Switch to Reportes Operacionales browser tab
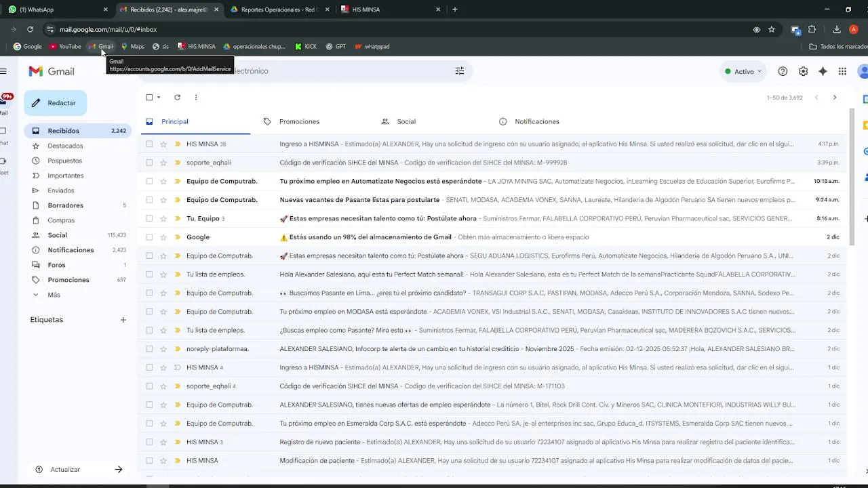Image resolution: width=868 pixels, height=488 pixels. (279, 9)
